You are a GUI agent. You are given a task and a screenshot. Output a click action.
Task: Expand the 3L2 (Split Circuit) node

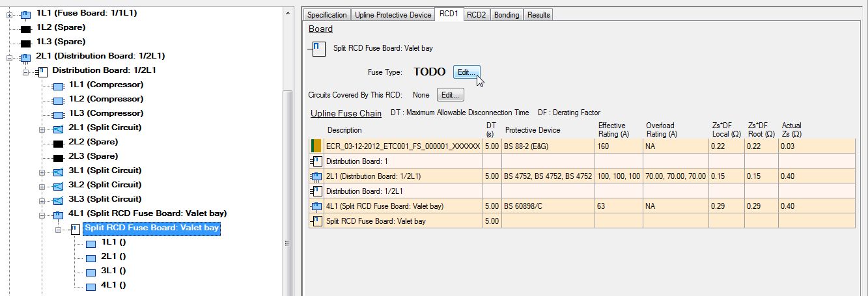point(43,186)
